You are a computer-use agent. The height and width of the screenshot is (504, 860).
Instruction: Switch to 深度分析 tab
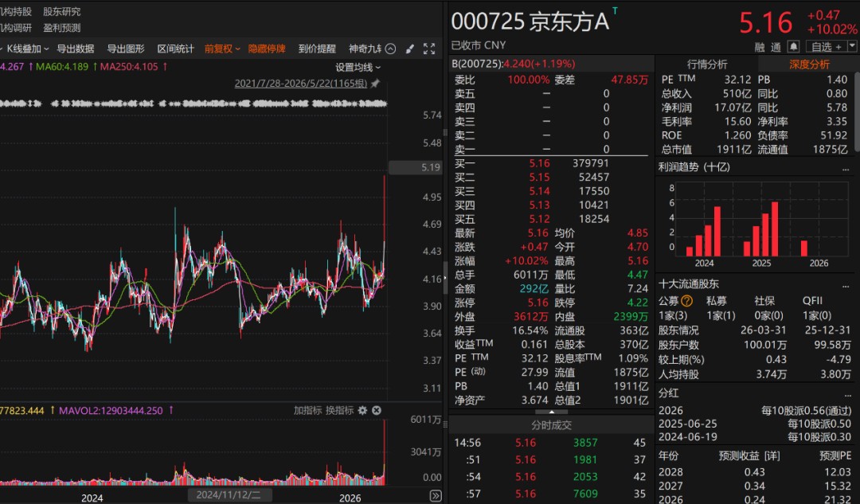809,64
